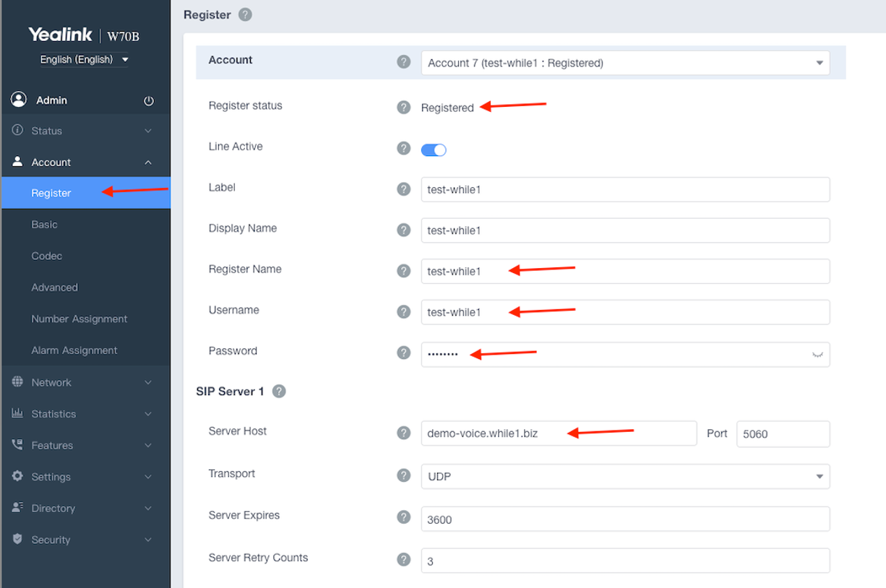Click the help icon beside Server Expires
886x588 pixels.
click(x=404, y=517)
